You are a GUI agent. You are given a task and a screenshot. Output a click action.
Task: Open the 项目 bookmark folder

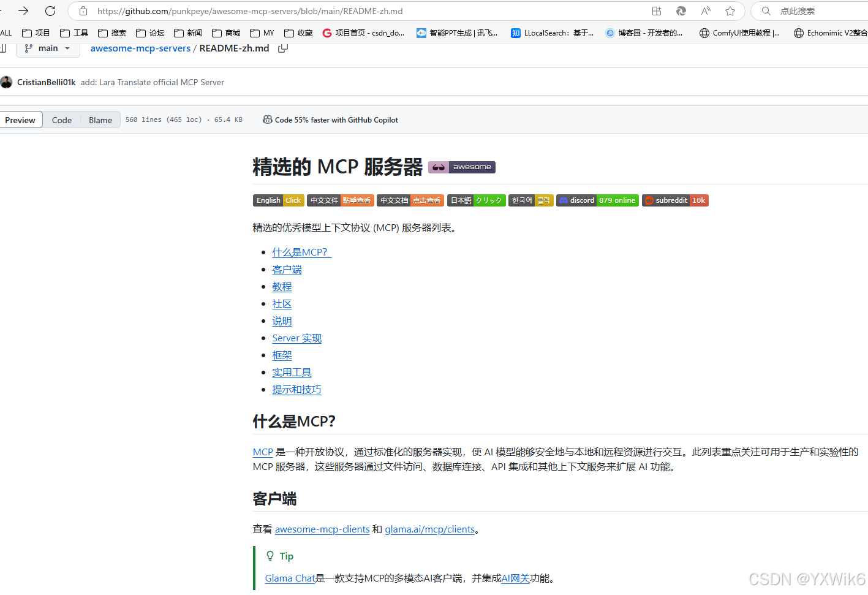pos(36,33)
